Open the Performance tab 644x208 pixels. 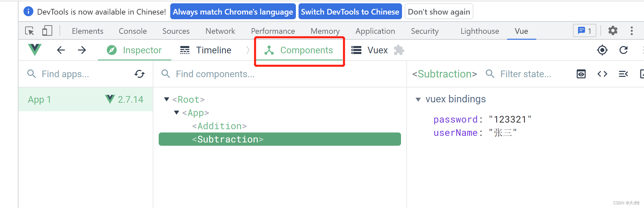tap(273, 31)
